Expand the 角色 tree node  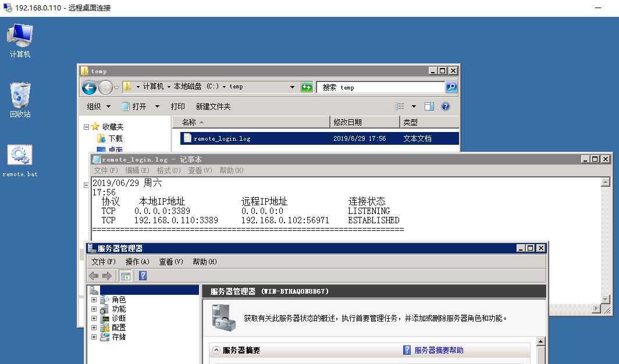pos(94,299)
